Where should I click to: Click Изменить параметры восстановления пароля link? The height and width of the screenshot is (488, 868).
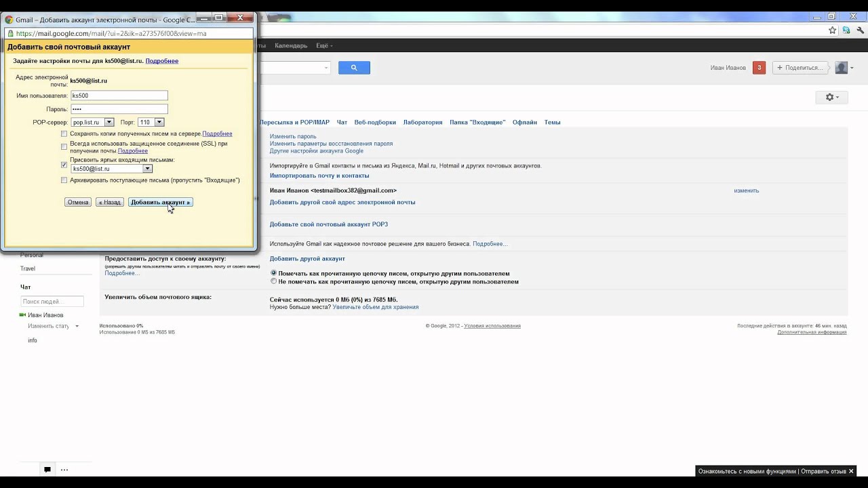tap(331, 144)
